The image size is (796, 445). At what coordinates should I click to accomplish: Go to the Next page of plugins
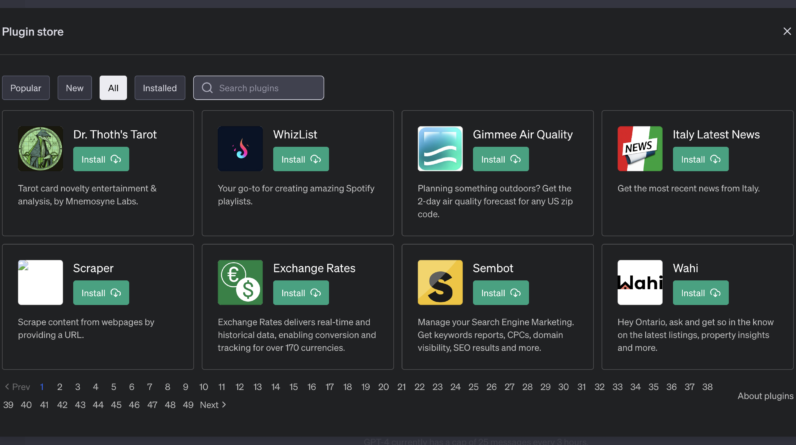tap(213, 405)
